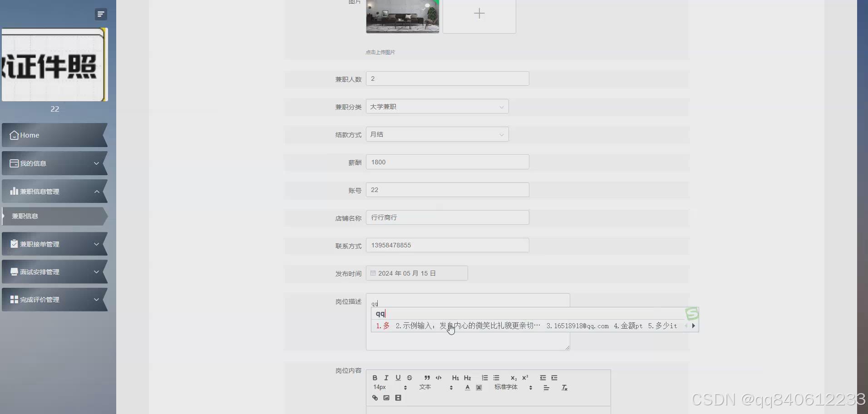Click the insert video icon in editor toolbar
The image size is (868, 414).
(399, 398)
